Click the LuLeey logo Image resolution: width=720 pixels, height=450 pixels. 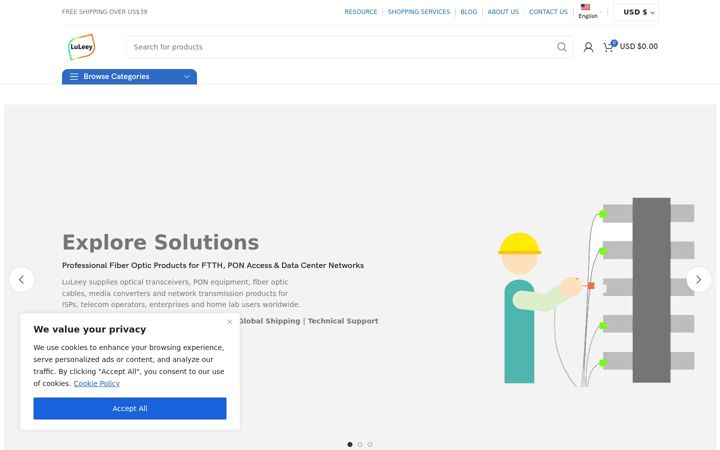click(81, 47)
